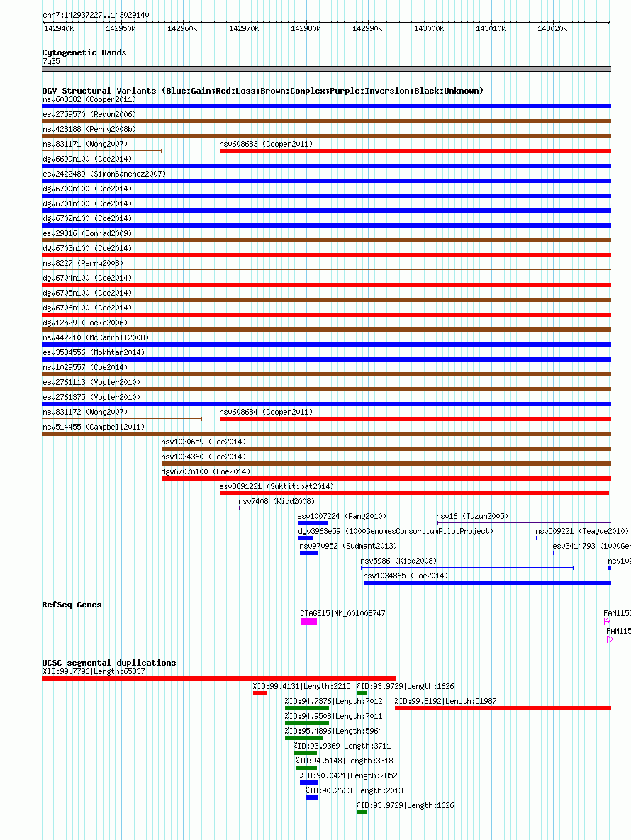Click the esv2422489 (SimonSanchez2007) label

[x=104, y=174]
